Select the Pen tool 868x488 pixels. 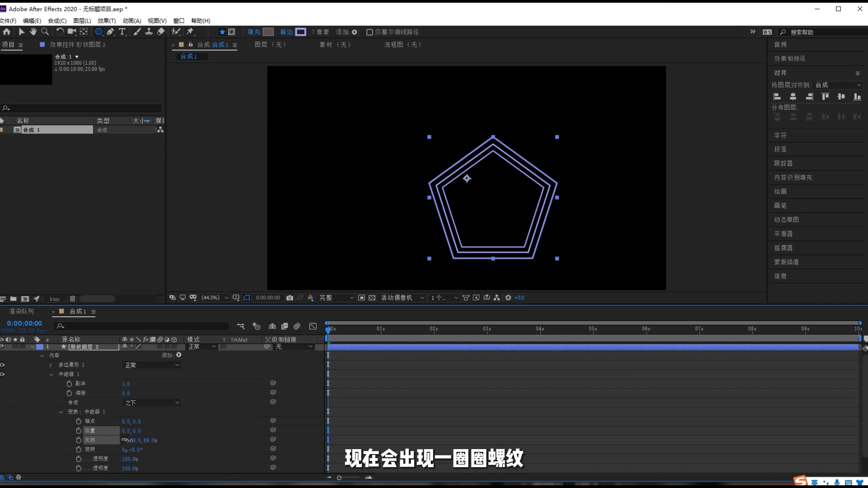point(110,32)
